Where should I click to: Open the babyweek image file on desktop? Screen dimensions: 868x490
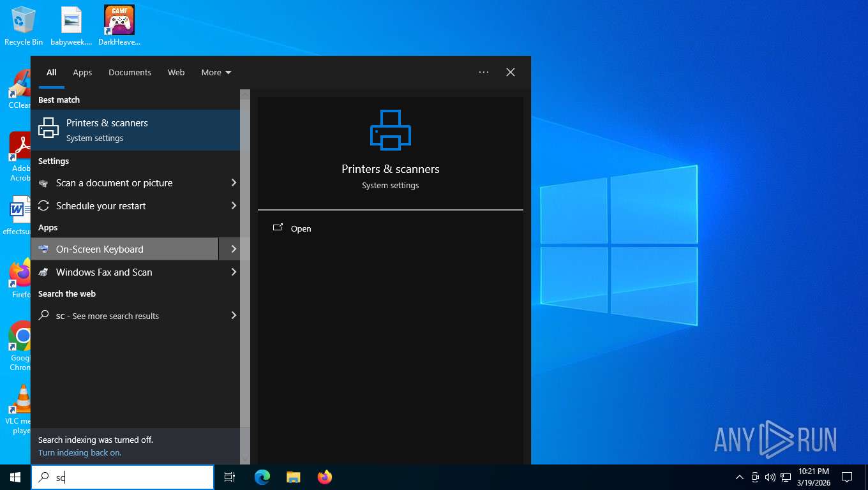pyautogui.click(x=71, y=26)
